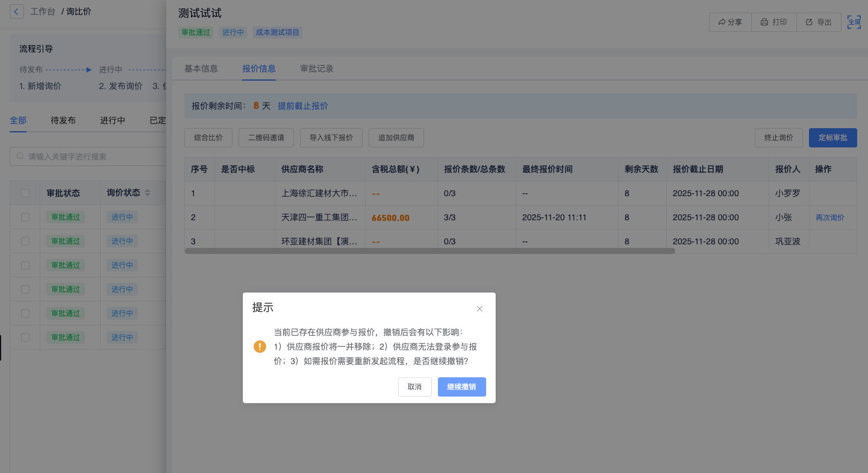The width and height of the screenshot is (868, 473).
Task: Click the 全屏 fullscreen icon
Action: tap(854, 22)
